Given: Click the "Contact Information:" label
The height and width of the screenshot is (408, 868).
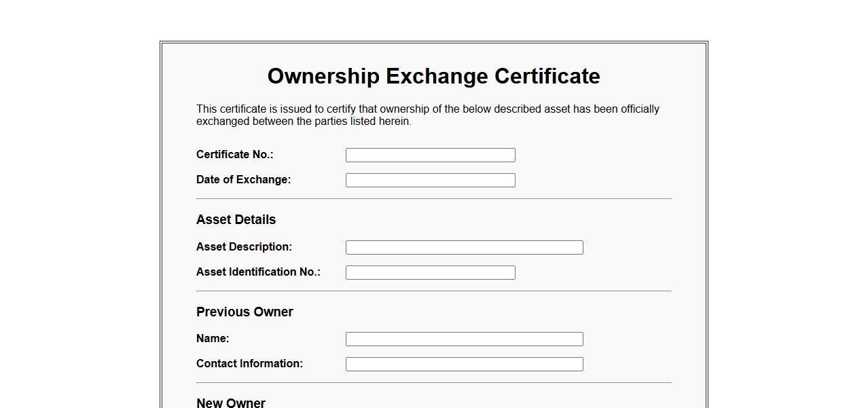Looking at the screenshot, I should (249, 364).
